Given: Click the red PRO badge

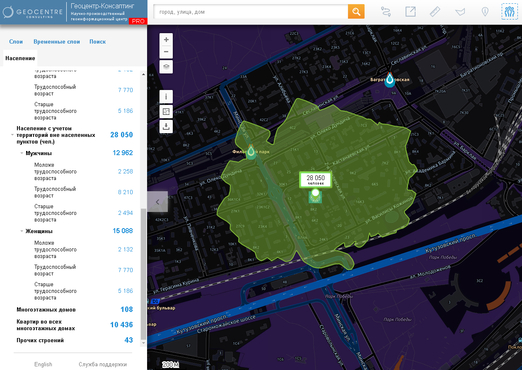Looking at the screenshot, I should tap(138, 21).
